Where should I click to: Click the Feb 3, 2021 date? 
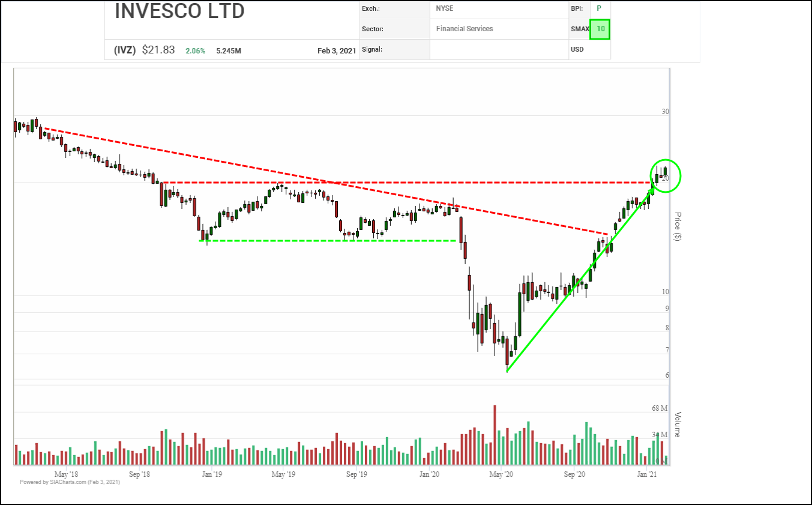pos(336,51)
